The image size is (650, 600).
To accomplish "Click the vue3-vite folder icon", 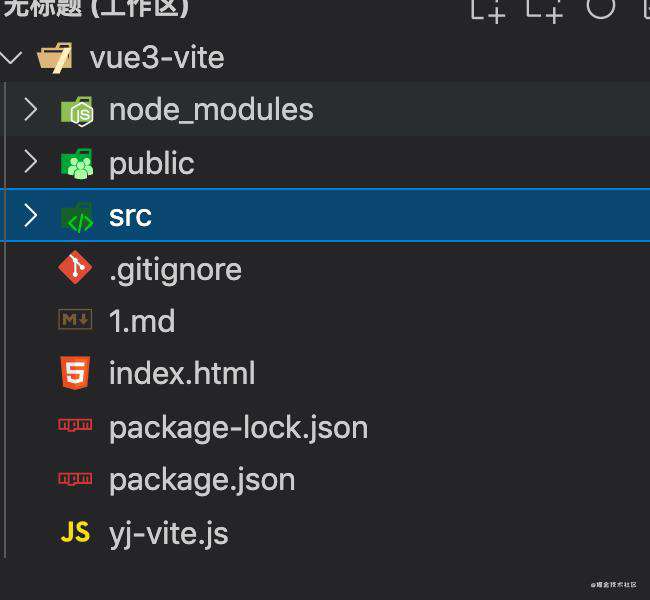I will (55, 57).
